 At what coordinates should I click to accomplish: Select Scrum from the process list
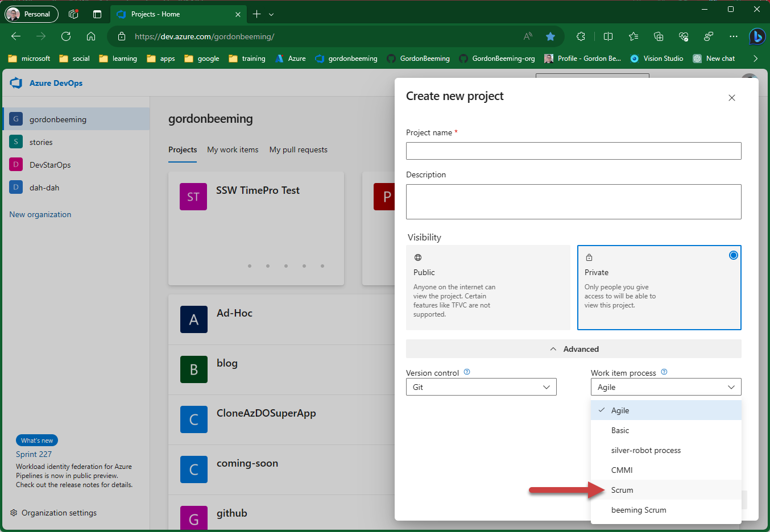622,490
